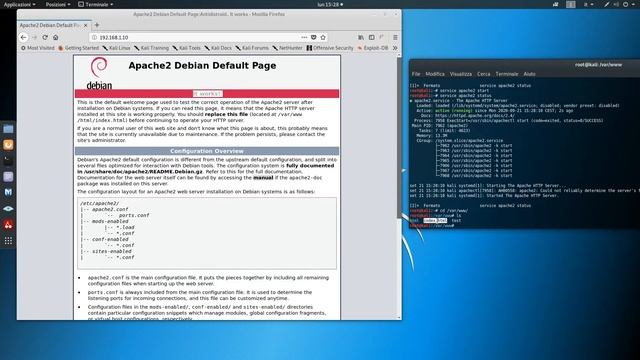Open Kali Linux bookmark
Image resolution: width=640 pixels, height=360 pixels.
pyautogui.click(x=116, y=48)
